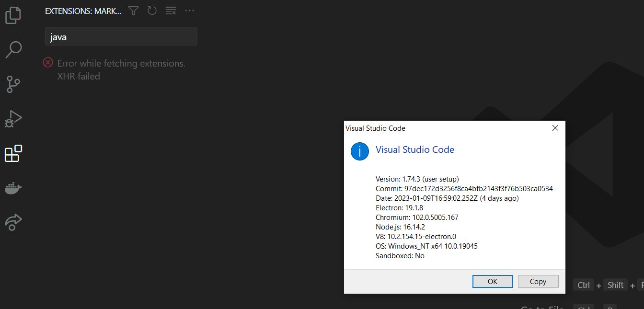Click the EXTENSIONS: MARKETPLACE panel title
Image resolution: width=644 pixels, height=309 pixels.
pos(83,11)
